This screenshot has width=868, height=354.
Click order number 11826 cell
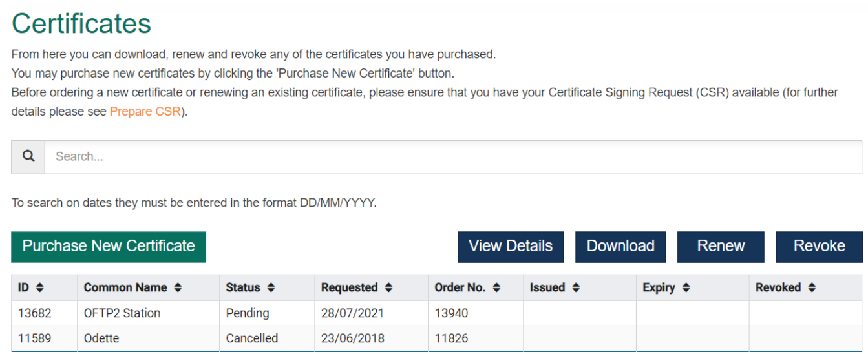pos(451,338)
